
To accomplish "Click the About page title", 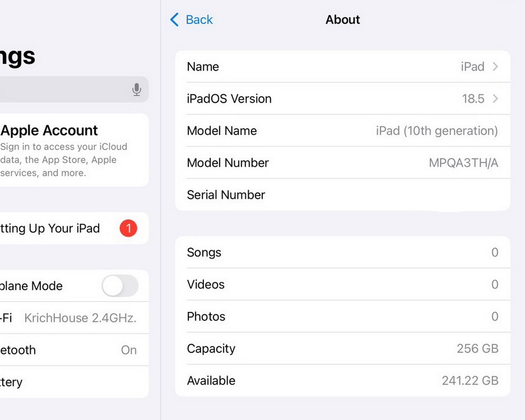I will point(342,19).
